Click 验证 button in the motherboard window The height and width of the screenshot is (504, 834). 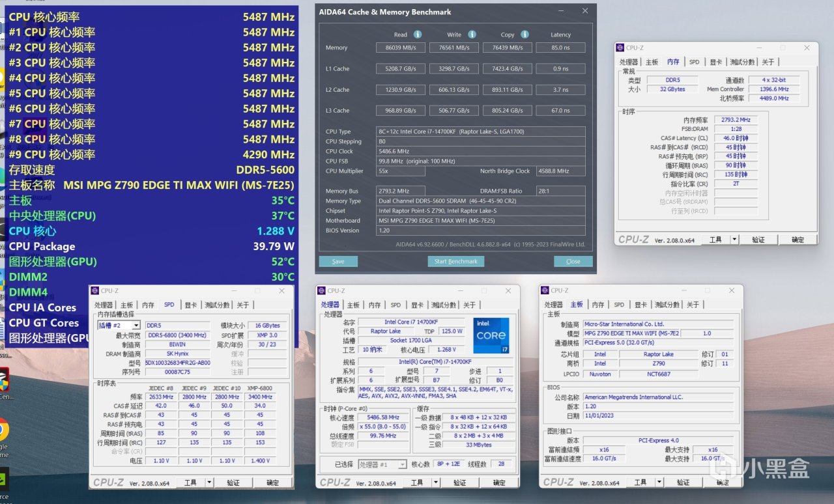[x=683, y=483]
